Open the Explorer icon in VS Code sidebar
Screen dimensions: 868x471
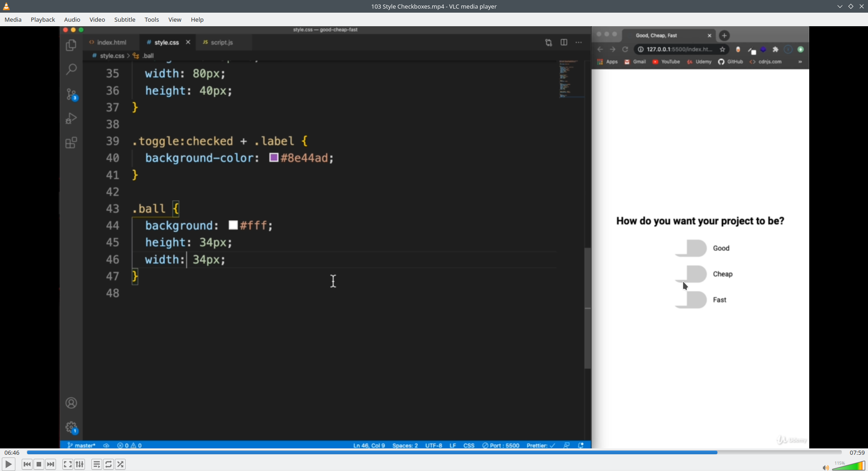[x=71, y=45]
